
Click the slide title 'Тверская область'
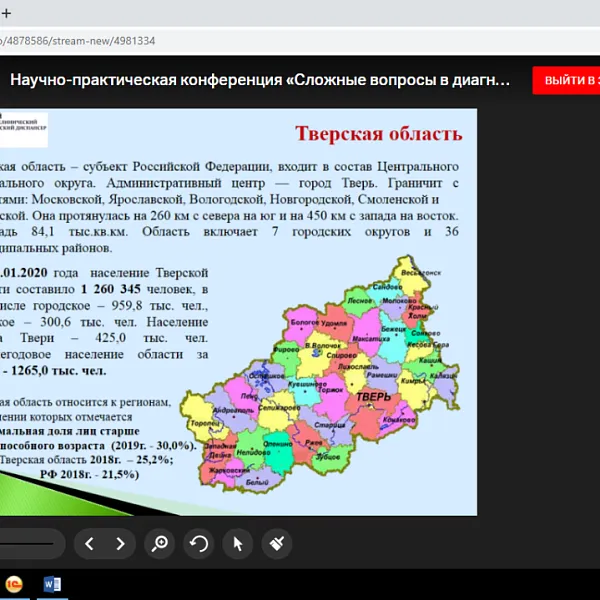(379, 134)
